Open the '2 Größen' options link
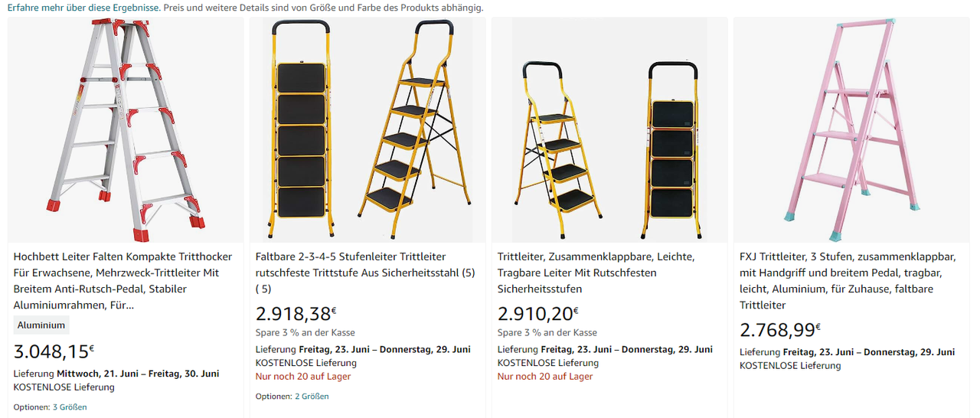Image resolution: width=980 pixels, height=418 pixels. click(312, 397)
